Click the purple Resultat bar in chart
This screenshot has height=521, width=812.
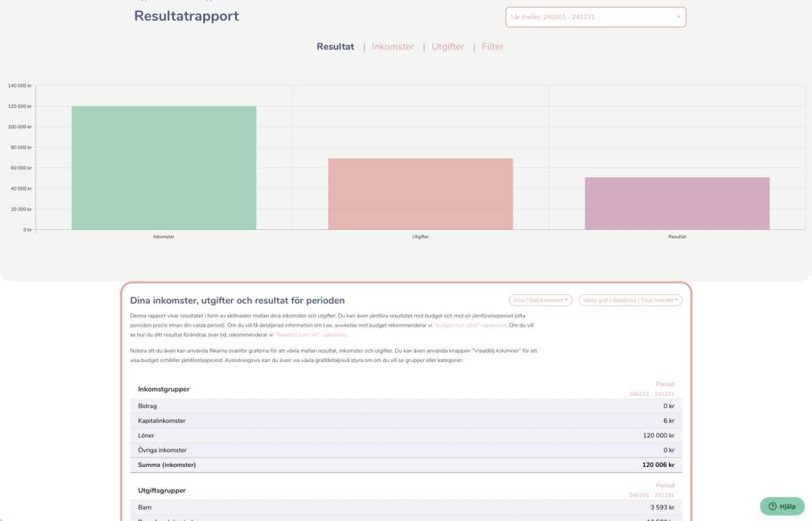coord(677,203)
